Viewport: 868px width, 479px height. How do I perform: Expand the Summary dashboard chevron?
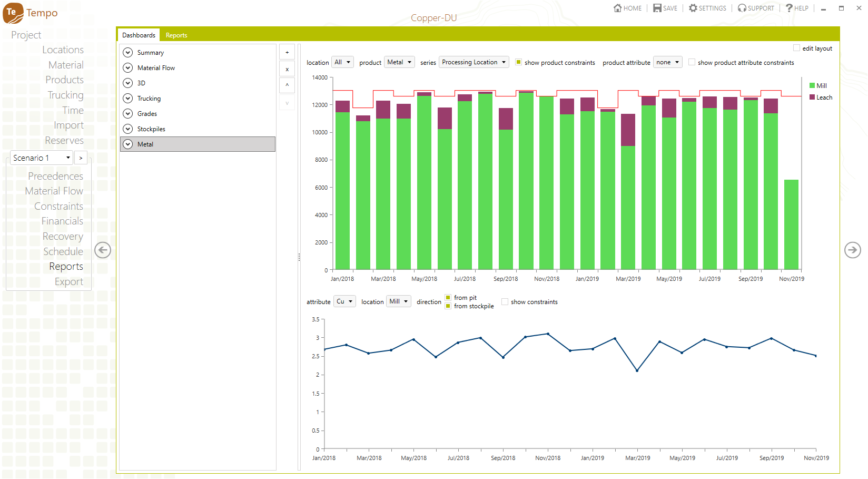127,53
